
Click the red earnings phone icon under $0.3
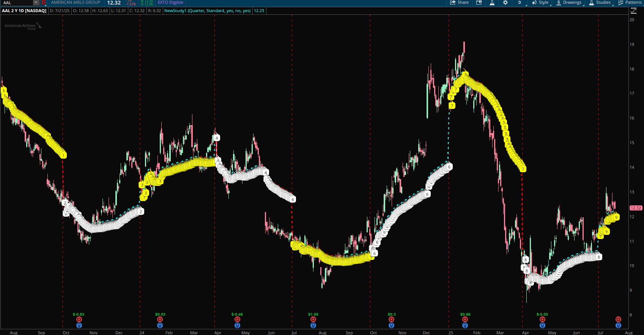(391, 319)
